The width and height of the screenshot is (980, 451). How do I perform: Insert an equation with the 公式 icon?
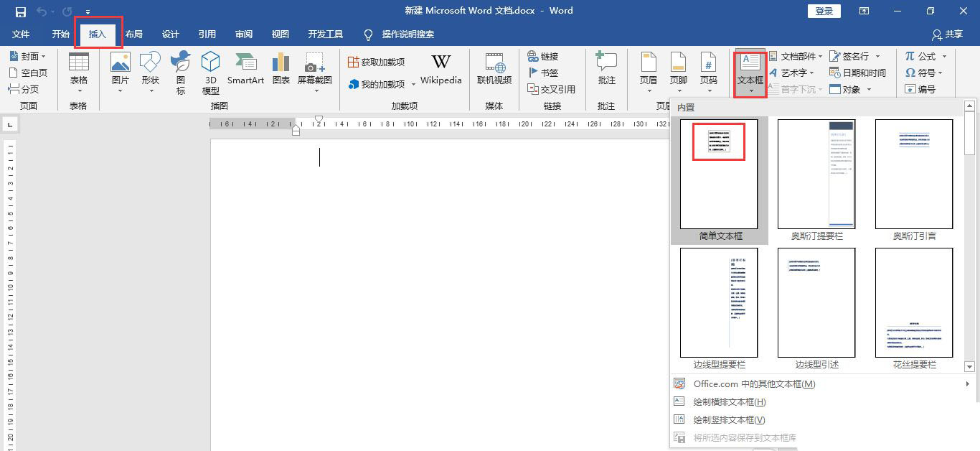coord(925,57)
